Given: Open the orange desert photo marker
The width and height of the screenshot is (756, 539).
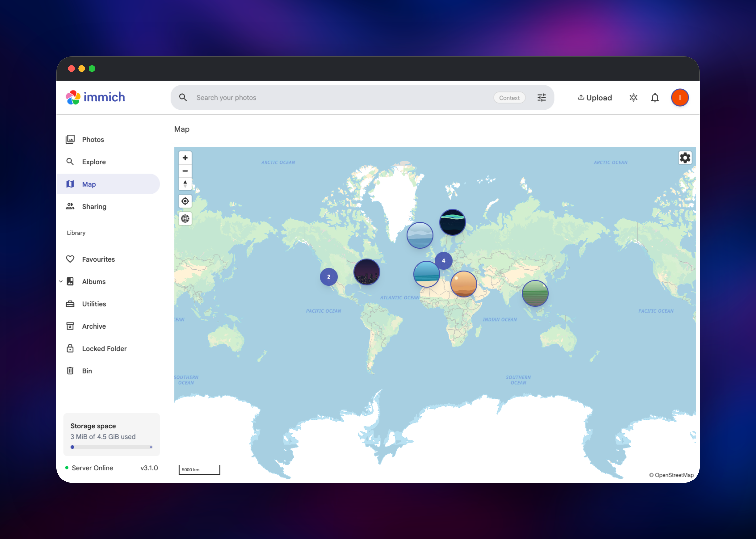Looking at the screenshot, I should (x=464, y=284).
